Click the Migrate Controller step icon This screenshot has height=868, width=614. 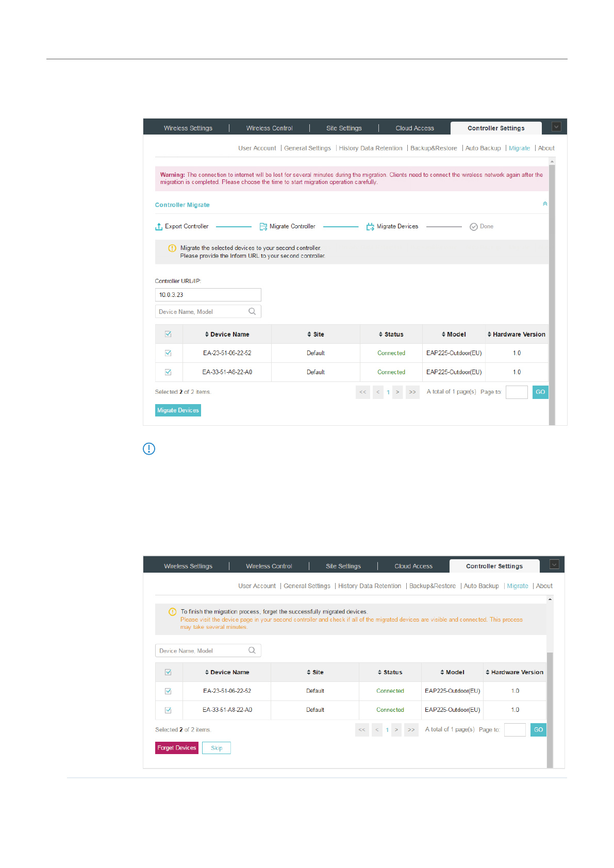[263, 227]
